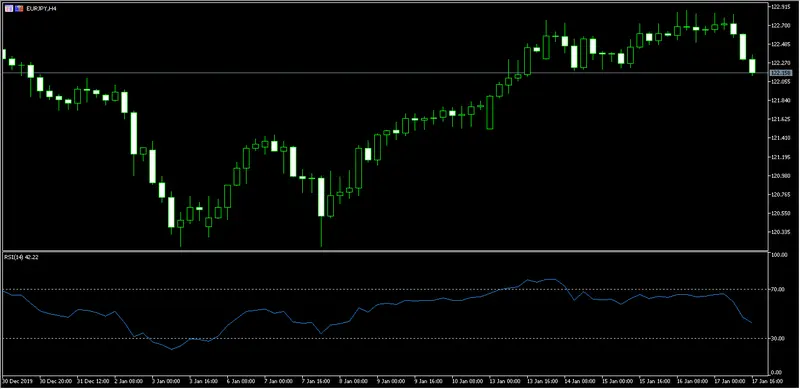Click the first chart icon beside EURJPY,H4
800x389 pixels.
pyautogui.click(x=8, y=9)
